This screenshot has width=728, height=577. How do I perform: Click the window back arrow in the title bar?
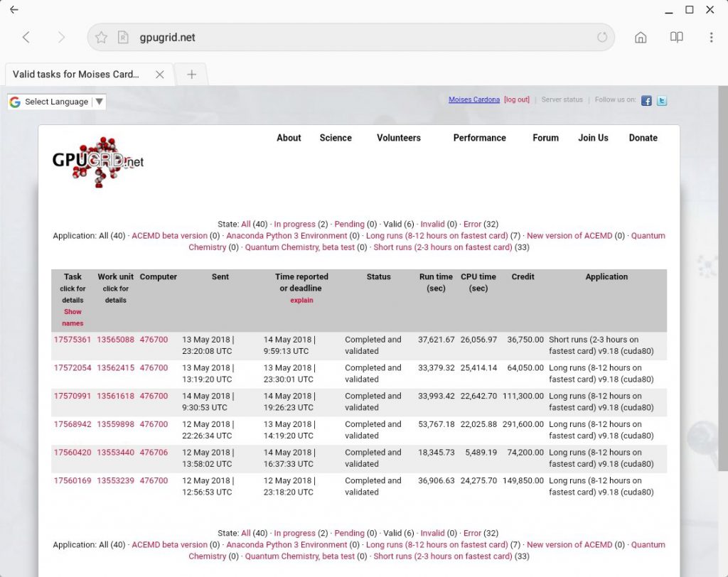click(x=14, y=9)
